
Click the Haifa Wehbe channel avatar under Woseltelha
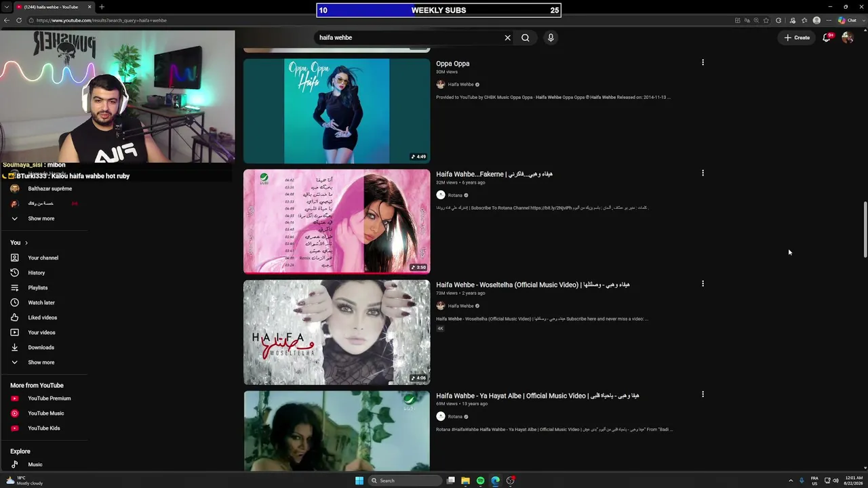pos(441,306)
